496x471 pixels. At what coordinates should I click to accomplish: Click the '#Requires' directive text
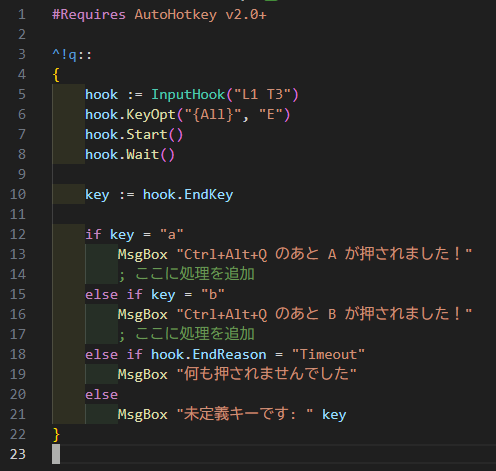tap(89, 15)
